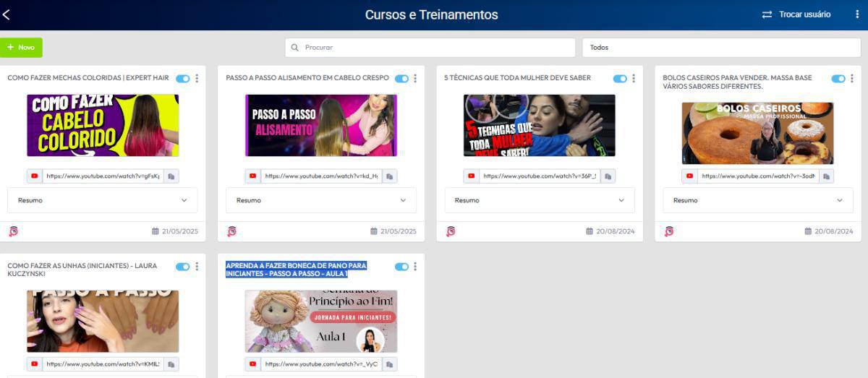Open the Como Fazer Cabelo Colorido thumbnail

click(x=103, y=125)
